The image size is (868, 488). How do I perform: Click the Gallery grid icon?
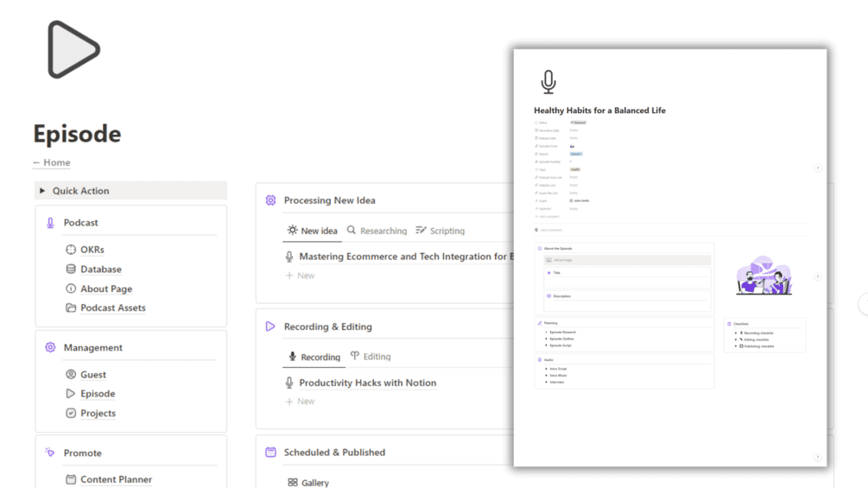coord(293,483)
